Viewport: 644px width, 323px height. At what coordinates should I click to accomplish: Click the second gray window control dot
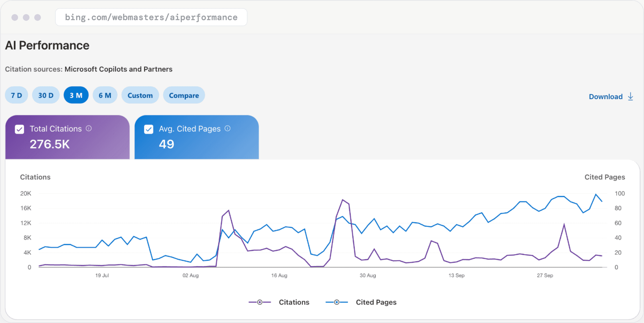[x=26, y=17]
